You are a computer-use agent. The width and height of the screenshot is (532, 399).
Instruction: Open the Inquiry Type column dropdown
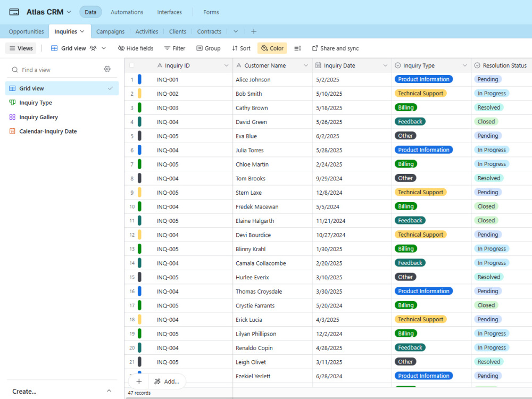(x=464, y=65)
